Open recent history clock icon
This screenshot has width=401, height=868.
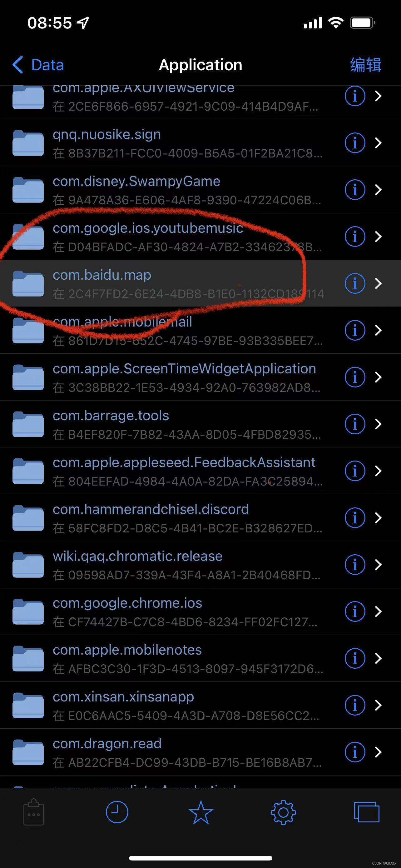point(117,812)
